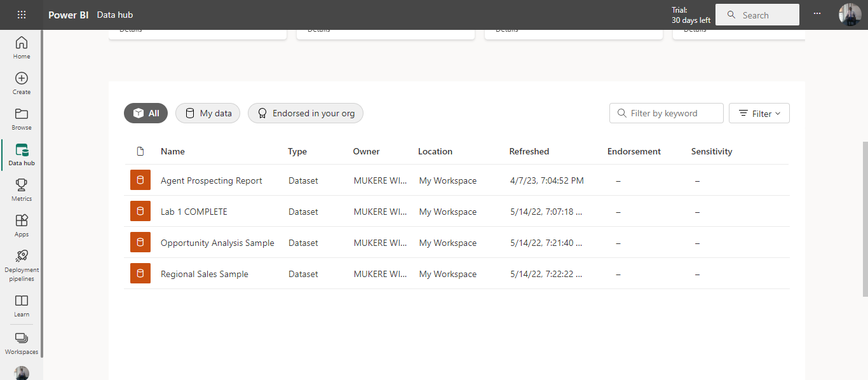
Task: Click dataset icon for Regional Sales Sample
Action: (x=140, y=274)
